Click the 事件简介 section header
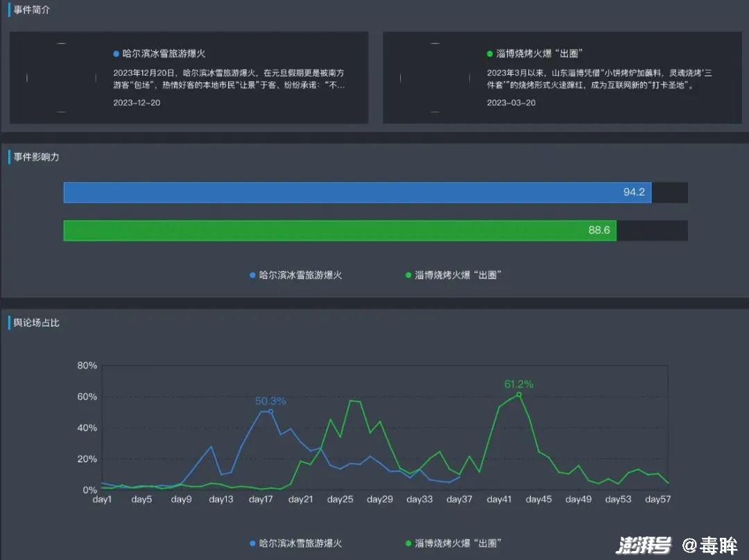Viewport: 749px width, 560px height. [32, 10]
